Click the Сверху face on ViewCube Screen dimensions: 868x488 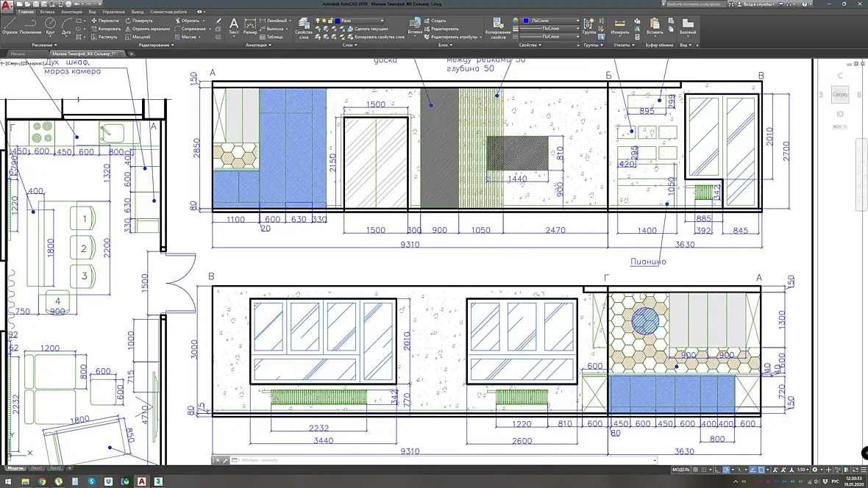(840, 95)
